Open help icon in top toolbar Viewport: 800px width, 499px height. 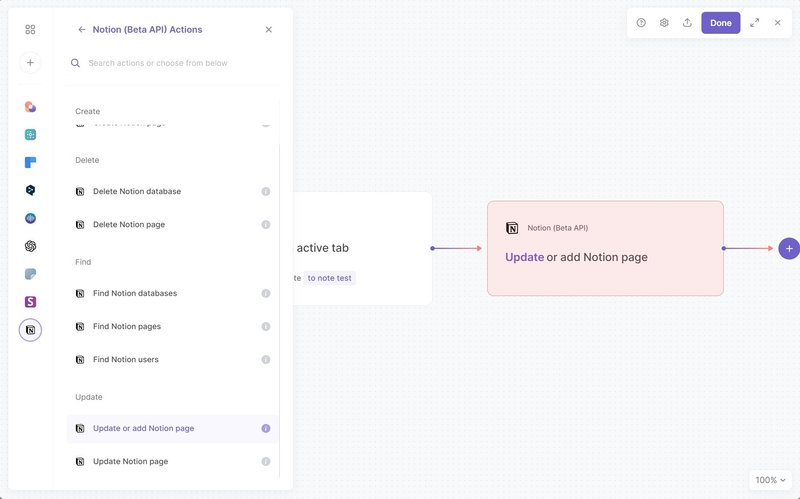click(641, 22)
